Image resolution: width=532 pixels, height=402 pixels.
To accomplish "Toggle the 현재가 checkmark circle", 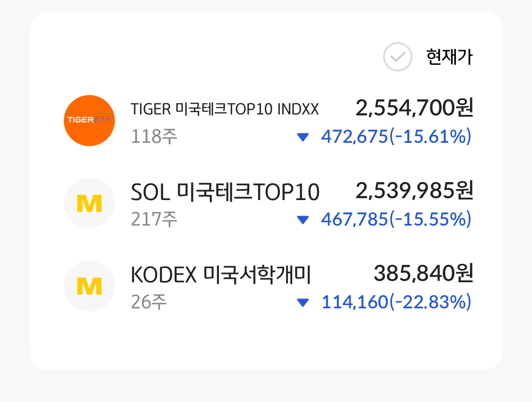I will (x=398, y=57).
